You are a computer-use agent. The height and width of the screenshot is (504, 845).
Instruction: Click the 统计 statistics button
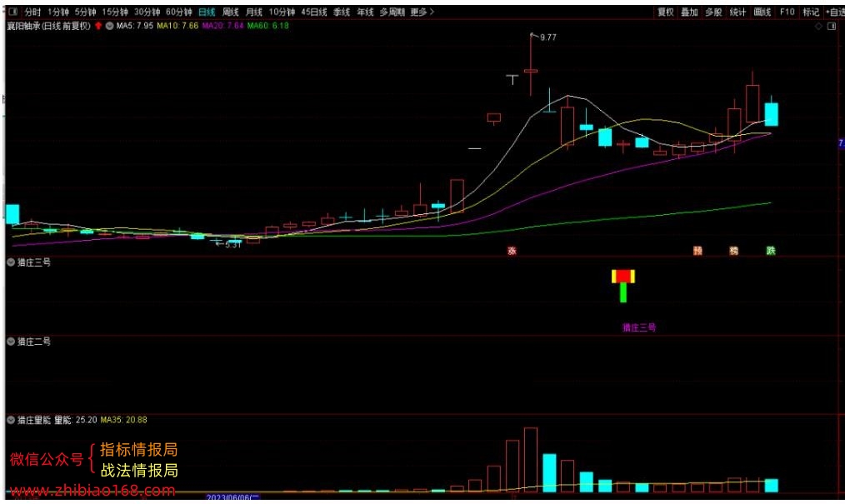tap(737, 12)
